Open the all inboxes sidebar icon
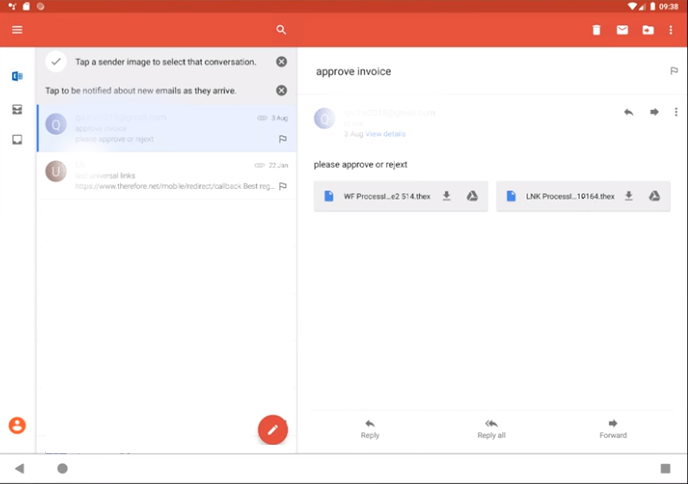The image size is (688, 484). 17,109
